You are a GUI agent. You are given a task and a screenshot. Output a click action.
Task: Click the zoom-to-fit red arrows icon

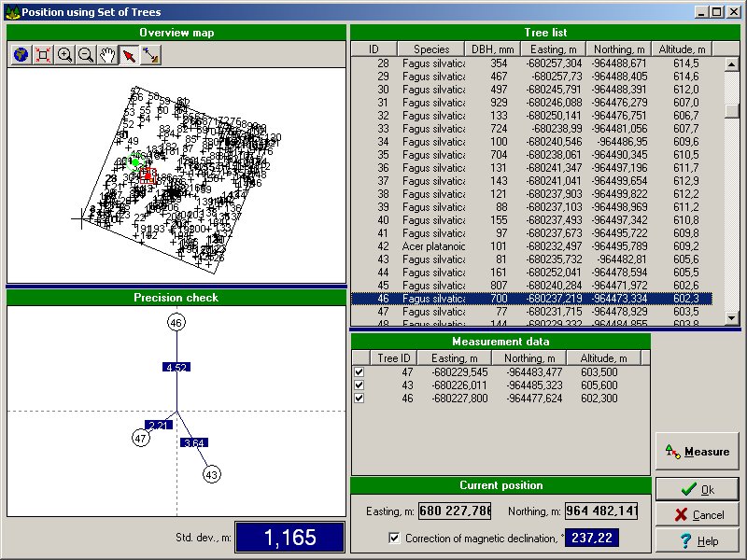(43, 55)
